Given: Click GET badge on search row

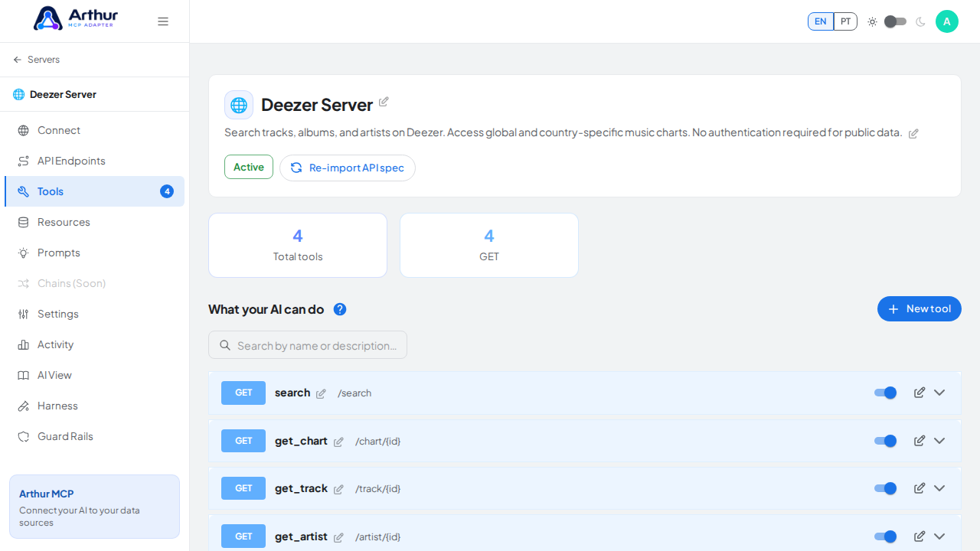Looking at the screenshot, I should (243, 393).
